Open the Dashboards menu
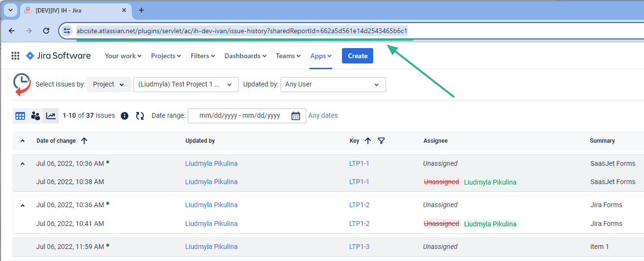Viewport: 644px width, 261px height. tap(245, 56)
